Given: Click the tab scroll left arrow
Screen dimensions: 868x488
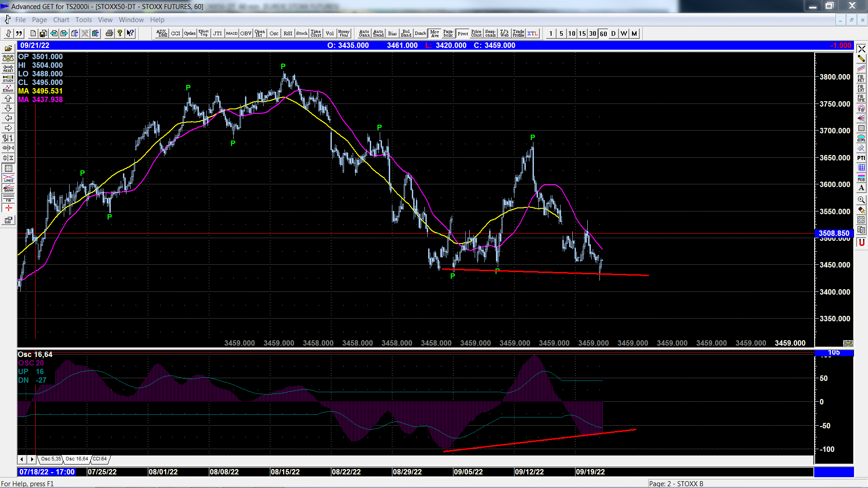Looking at the screenshot, I should [x=22, y=459].
